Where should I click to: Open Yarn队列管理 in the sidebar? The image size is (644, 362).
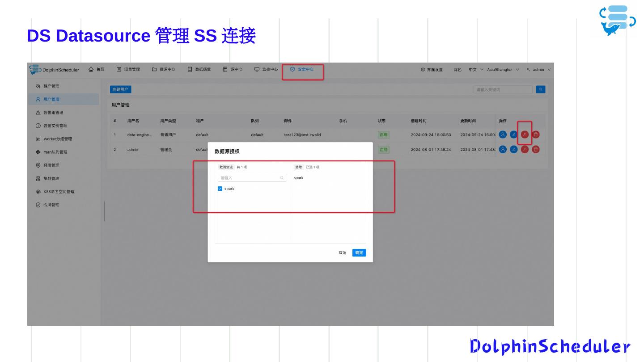(x=64, y=152)
